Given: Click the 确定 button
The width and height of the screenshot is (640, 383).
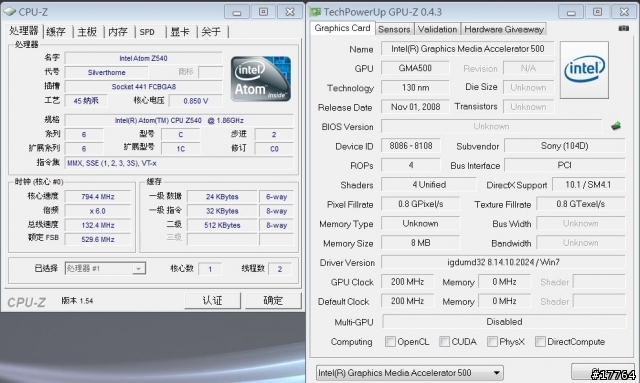Looking at the screenshot, I should (273, 301).
